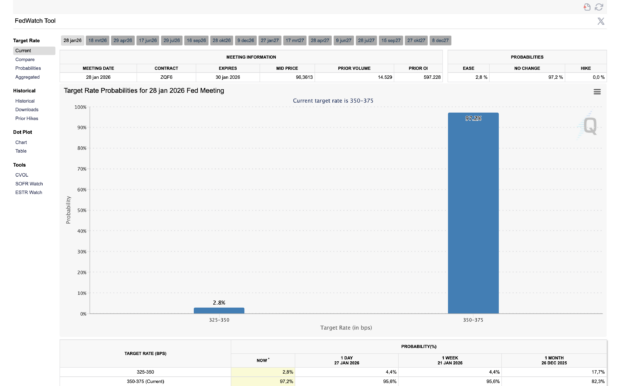Click the 597.228 prior OI value
This screenshot has height=386, width=640.
click(432, 77)
